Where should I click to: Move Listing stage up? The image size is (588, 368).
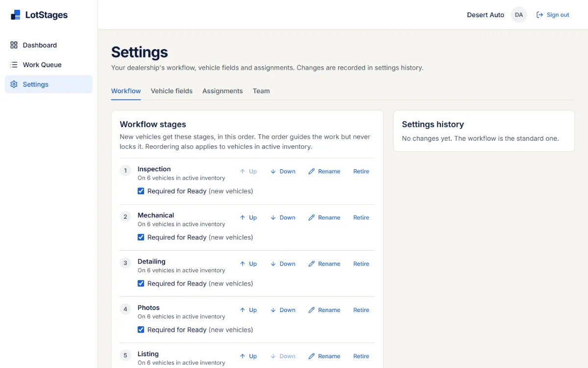point(248,356)
